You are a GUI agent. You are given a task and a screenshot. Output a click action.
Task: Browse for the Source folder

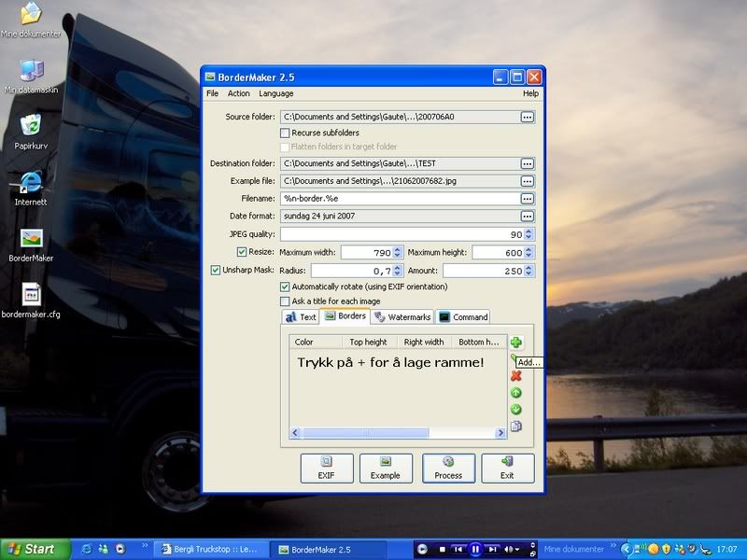(527, 118)
